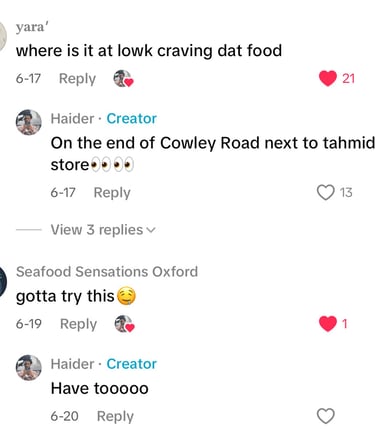Unlike yara's comment with the red heart
The image size is (375, 429).
tap(328, 78)
